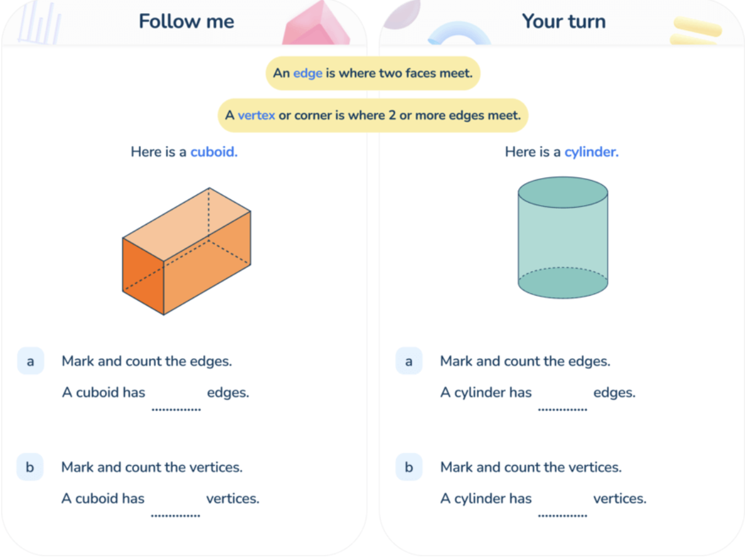Open the blue 'edge' keyword link

pos(308,73)
